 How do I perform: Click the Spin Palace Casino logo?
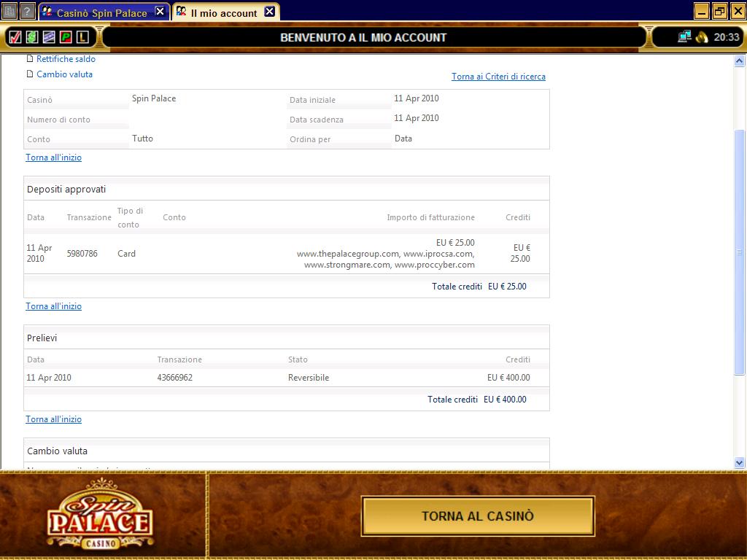tap(101, 514)
